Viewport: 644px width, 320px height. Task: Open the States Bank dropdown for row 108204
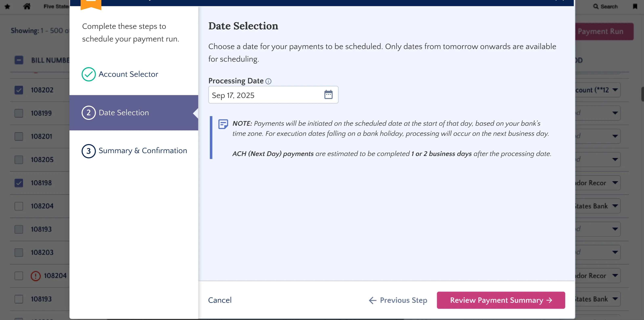[598, 206]
